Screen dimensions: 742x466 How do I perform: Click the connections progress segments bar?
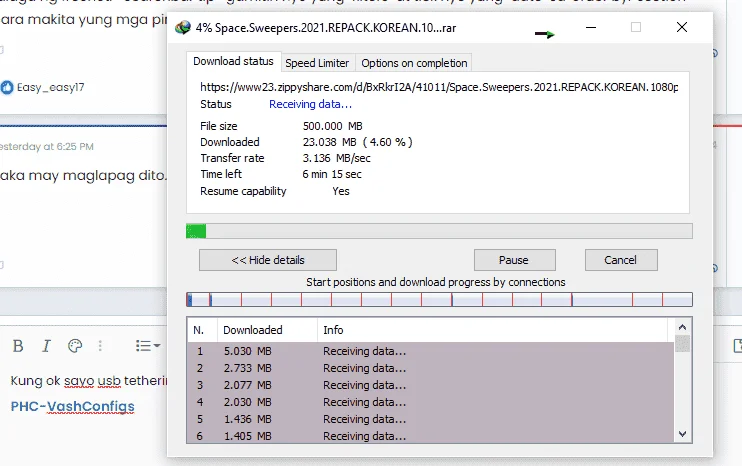pos(439,299)
